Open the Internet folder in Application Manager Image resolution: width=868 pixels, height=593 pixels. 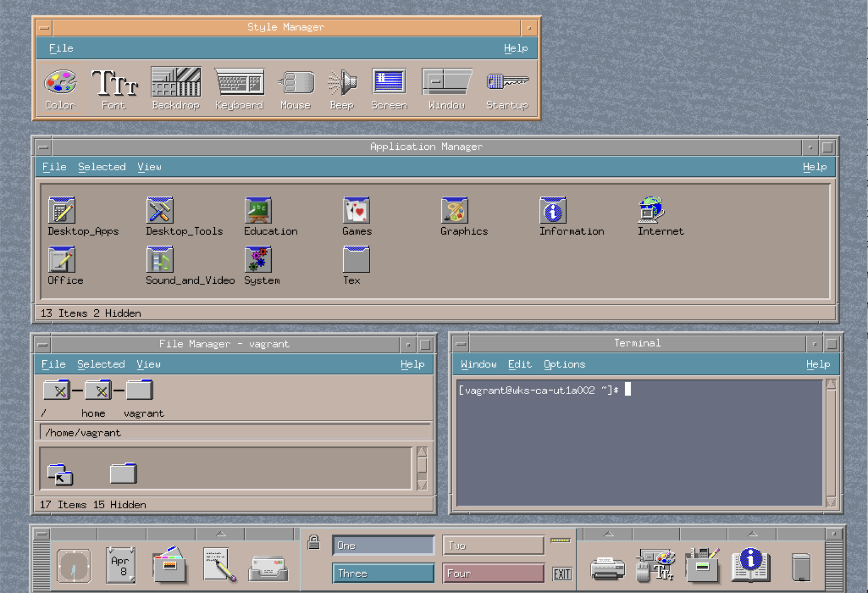[x=651, y=210]
